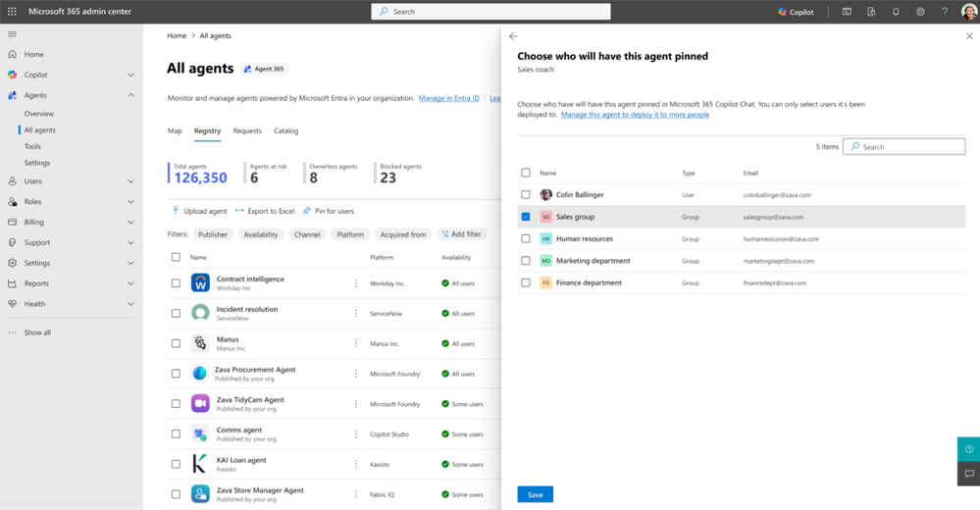Select all recipients with header checkbox
980x510 pixels.
[526, 173]
